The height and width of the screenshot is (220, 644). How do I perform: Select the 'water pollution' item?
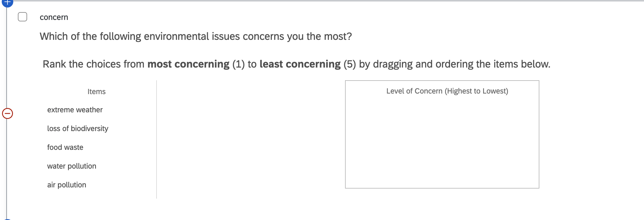coord(72,166)
